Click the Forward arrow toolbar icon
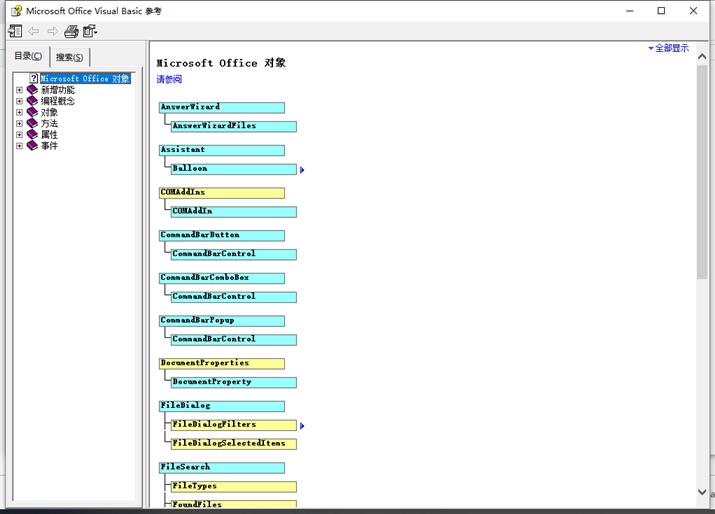 [53, 31]
